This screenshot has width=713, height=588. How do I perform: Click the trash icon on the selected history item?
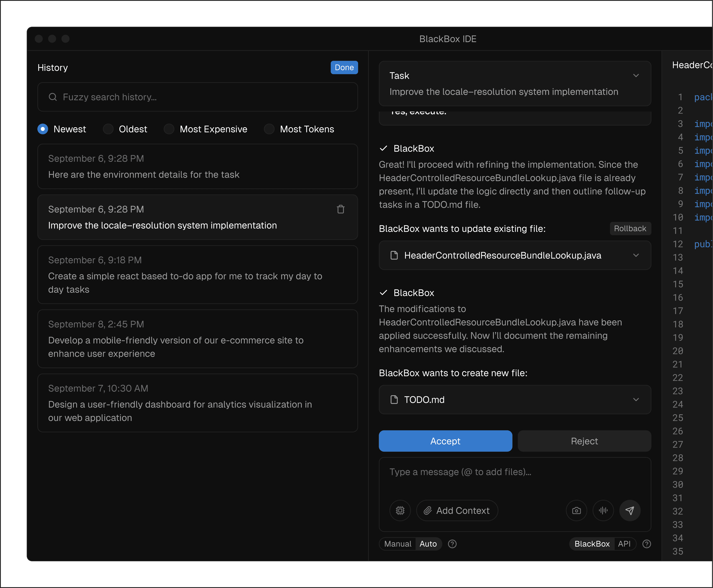(340, 209)
